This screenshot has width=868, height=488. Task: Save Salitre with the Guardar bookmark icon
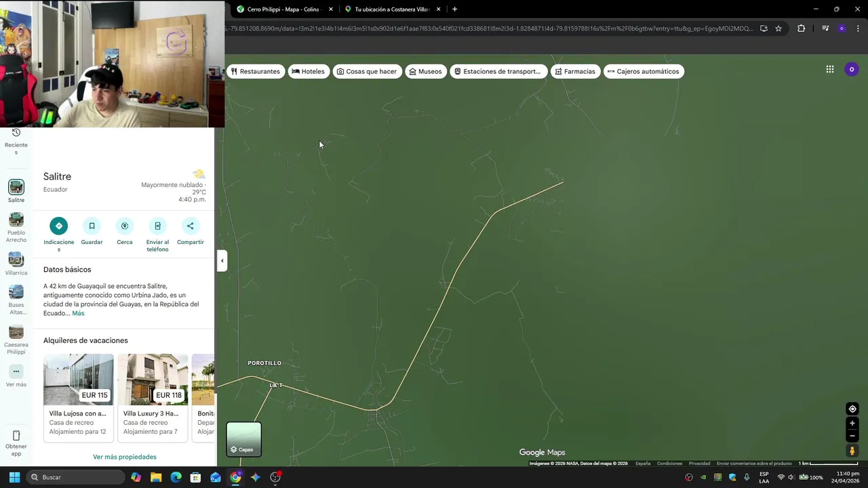[92, 226]
